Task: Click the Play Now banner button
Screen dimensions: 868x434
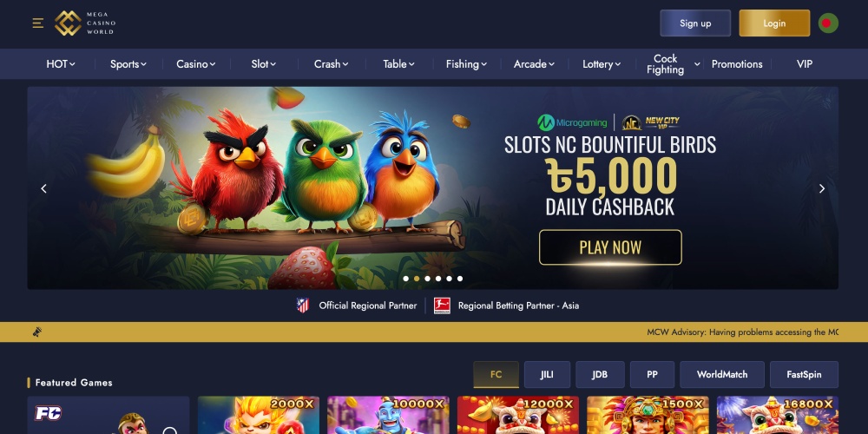Action: pyautogui.click(x=610, y=247)
